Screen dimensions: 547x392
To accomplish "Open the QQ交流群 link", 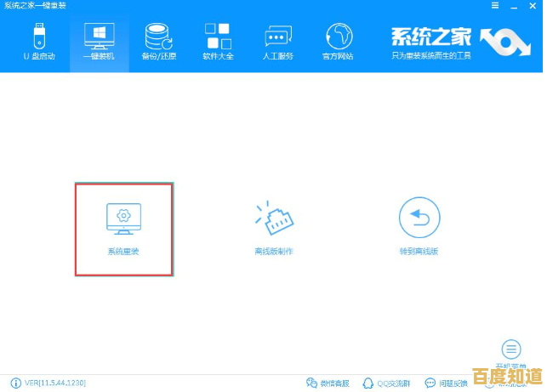I will pos(386,383).
